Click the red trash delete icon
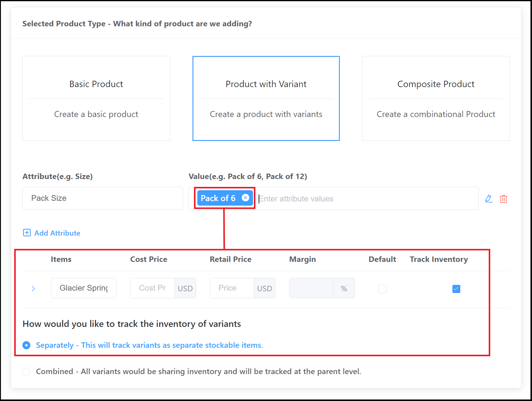This screenshot has height=401, width=532. pos(504,199)
